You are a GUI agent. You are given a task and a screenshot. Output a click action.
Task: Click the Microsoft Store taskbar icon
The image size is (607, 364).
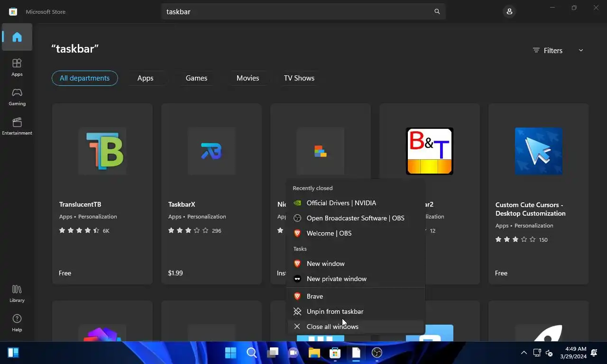click(335, 353)
